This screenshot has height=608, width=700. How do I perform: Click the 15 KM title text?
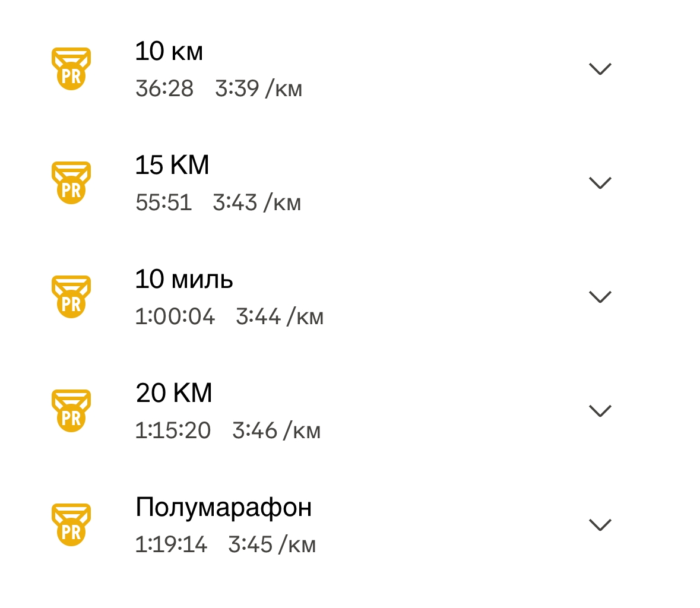172,166
